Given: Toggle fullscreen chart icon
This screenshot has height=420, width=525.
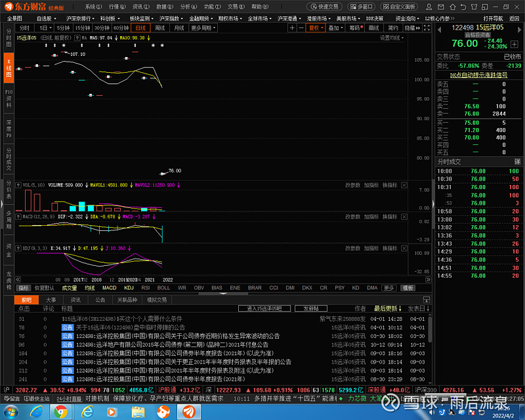Looking at the screenshot, I should pyautogui.click(x=427, y=28).
